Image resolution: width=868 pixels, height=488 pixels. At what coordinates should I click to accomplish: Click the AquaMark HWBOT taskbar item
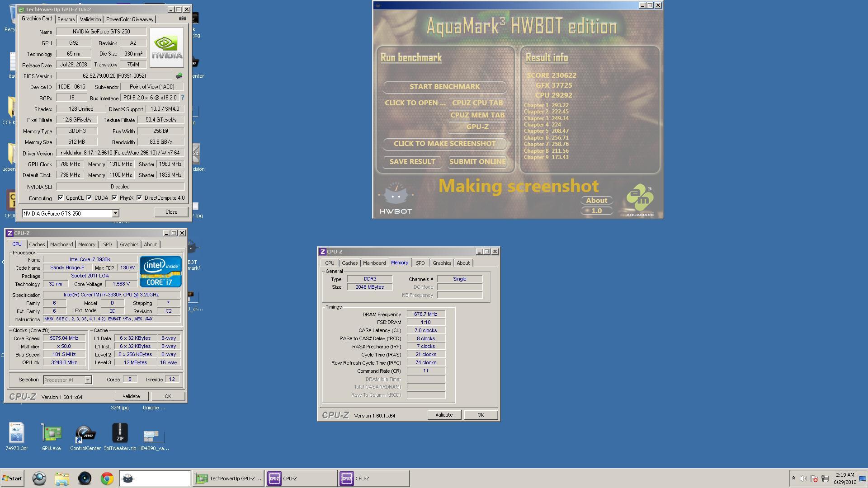click(155, 479)
